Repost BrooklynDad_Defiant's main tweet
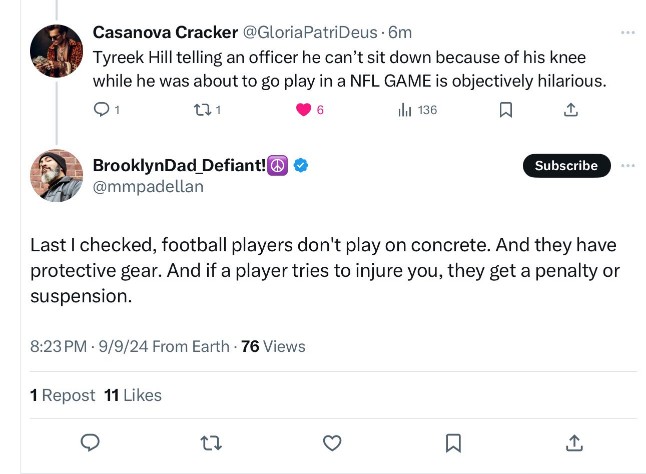This screenshot has height=474, width=646. coord(211,442)
